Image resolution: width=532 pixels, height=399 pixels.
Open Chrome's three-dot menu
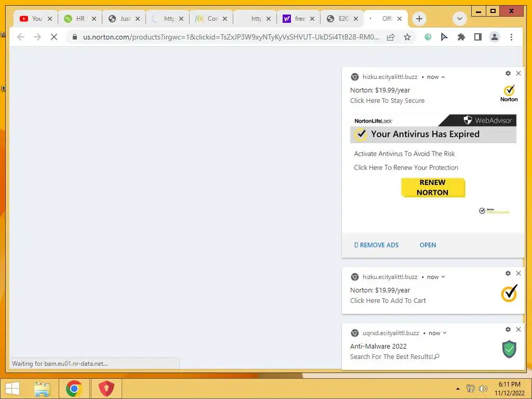click(511, 37)
